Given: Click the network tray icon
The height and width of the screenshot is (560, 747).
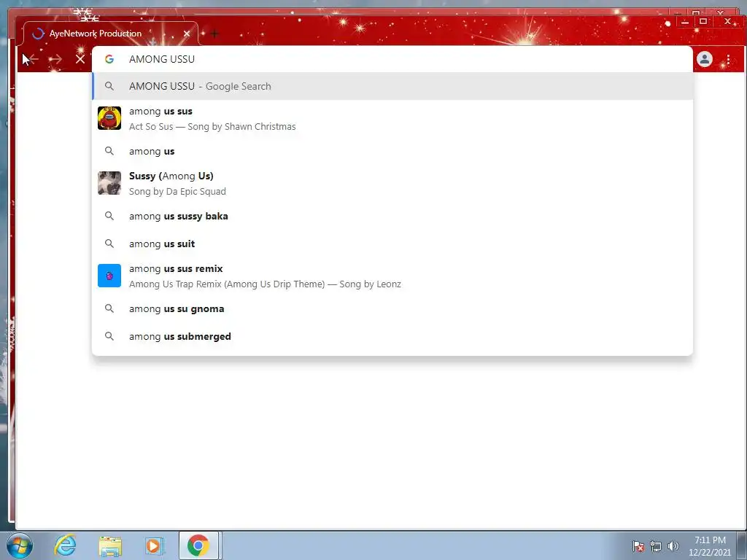Looking at the screenshot, I should click(x=656, y=546).
